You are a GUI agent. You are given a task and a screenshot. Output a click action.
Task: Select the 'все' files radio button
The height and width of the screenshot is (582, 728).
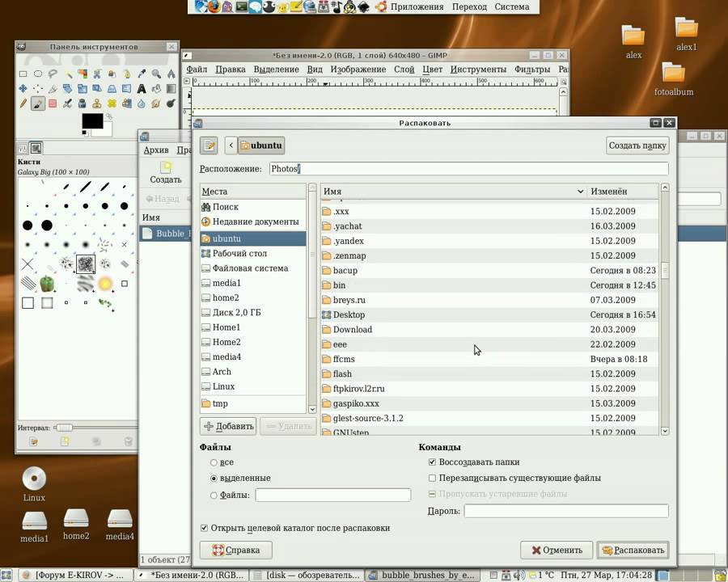click(214, 462)
